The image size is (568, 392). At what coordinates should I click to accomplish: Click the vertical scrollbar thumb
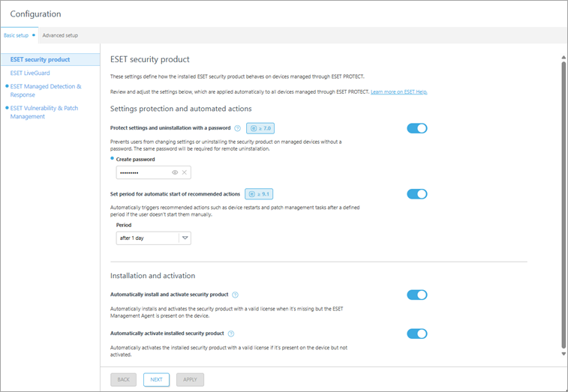[563, 205]
